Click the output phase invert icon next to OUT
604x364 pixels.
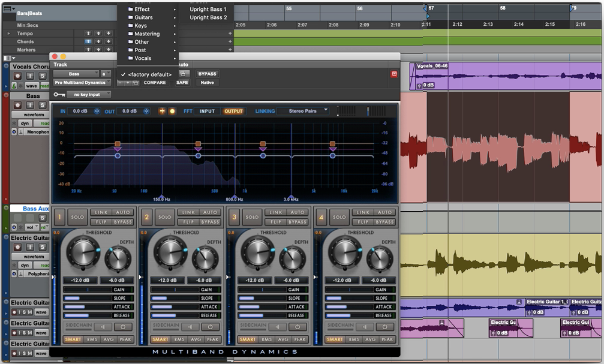tap(146, 111)
